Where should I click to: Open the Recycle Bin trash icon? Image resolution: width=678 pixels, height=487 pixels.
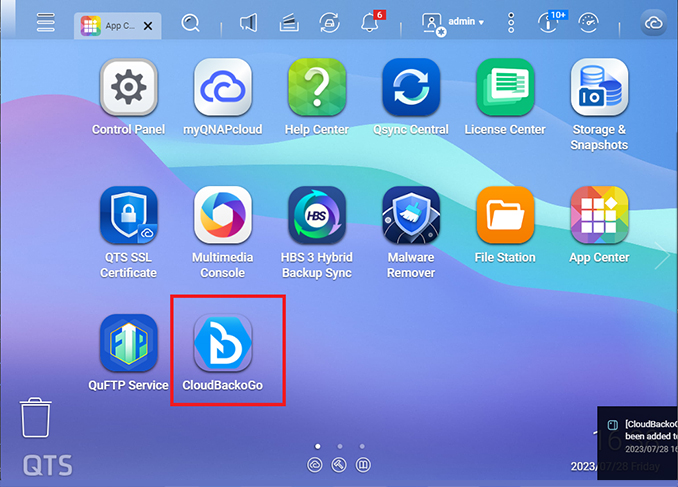tap(35, 418)
